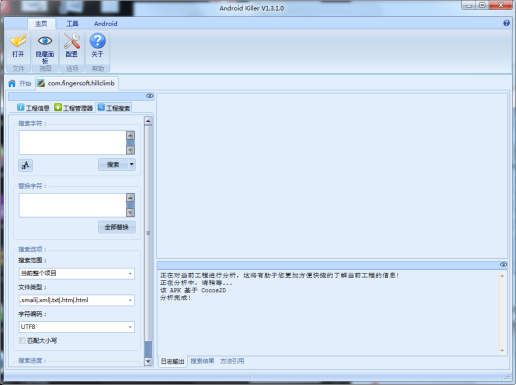Screen dimensions: 516x385
Task: Click the 搜索字符 search text box
Action: [73, 142]
